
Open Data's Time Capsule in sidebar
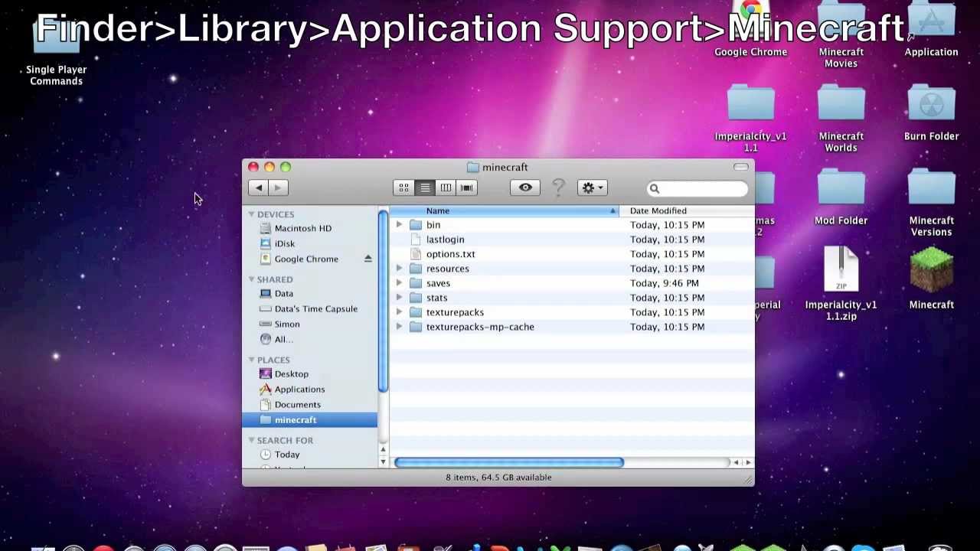[x=315, y=308]
